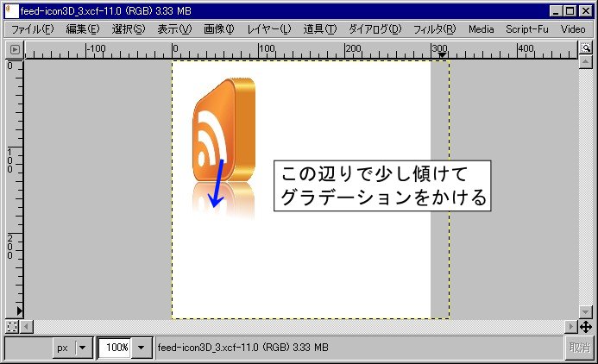The width and height of the screenshot is (598, 364).
Task: Click vertical scrollbar down arrow
Action: click(x=585, y=312)
